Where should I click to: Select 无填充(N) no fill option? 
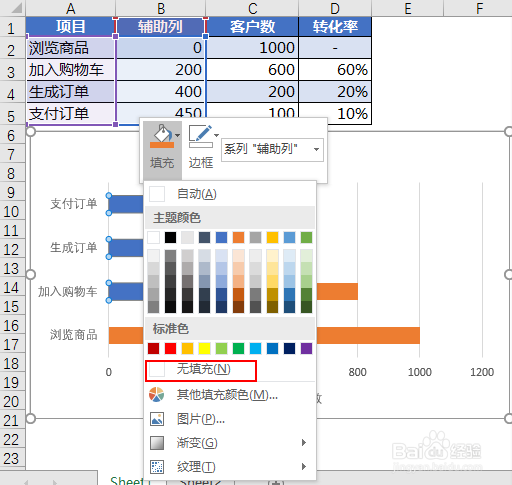point(201,370)
